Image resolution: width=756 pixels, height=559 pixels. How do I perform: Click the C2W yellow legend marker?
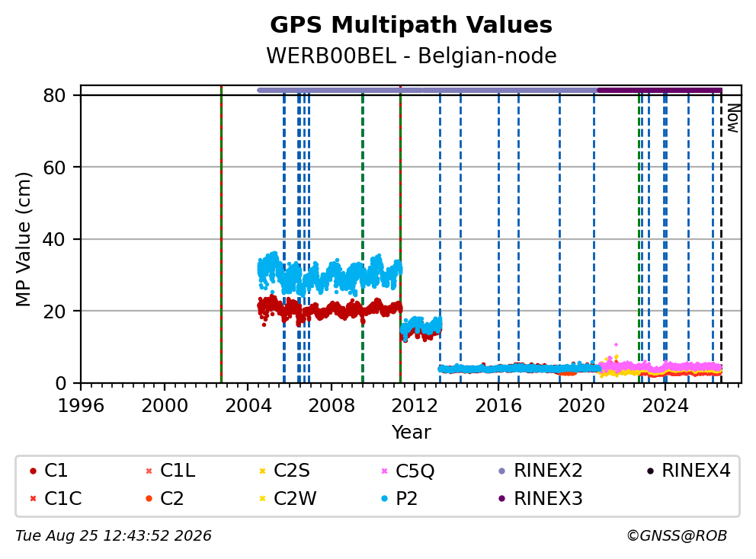(263, 498)
